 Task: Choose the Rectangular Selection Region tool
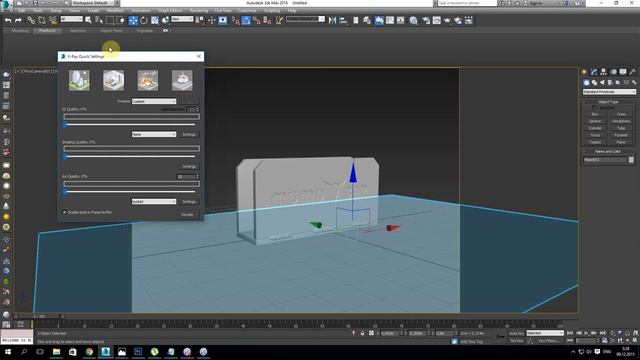point(110,20)
